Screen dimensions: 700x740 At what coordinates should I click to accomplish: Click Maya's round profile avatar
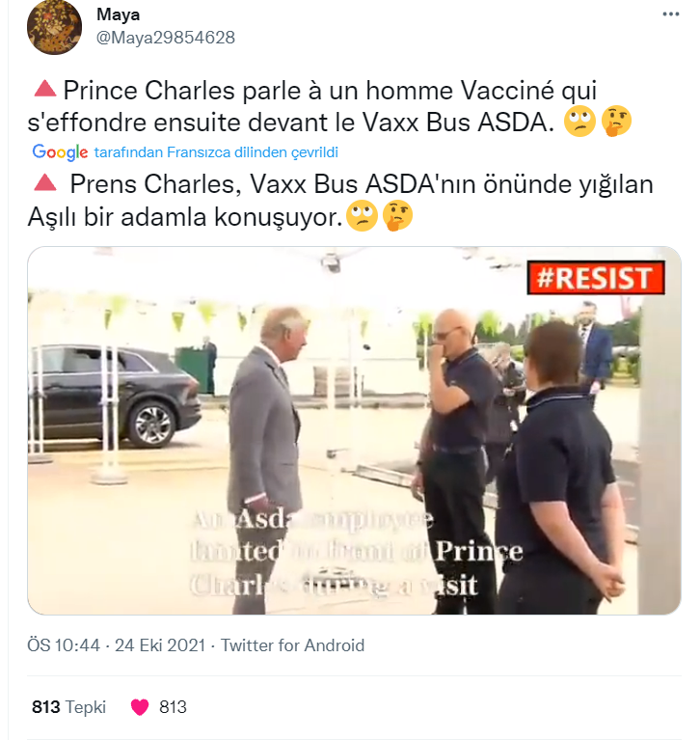(54, 27)
